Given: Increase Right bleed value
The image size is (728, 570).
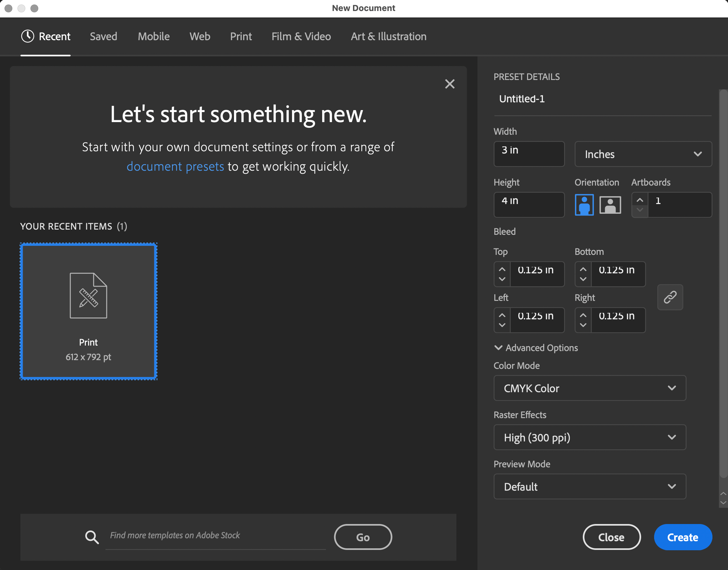Looking at the screenshot, I should 583,315.
